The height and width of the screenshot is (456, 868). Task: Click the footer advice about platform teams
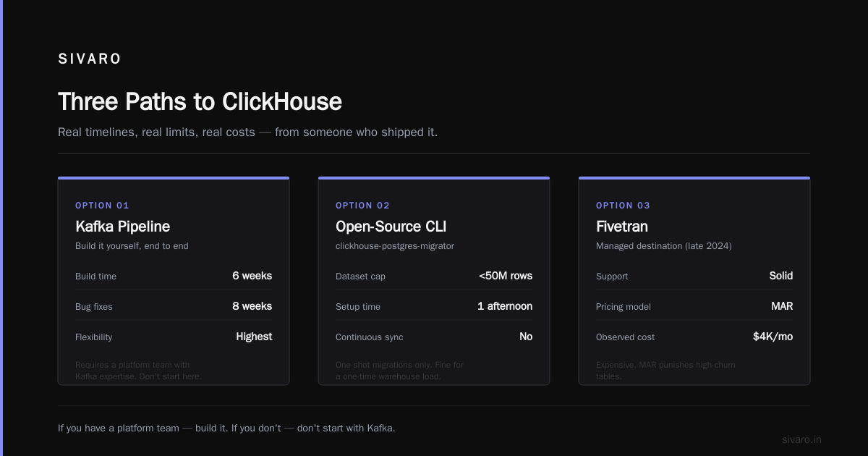(226, 428)
